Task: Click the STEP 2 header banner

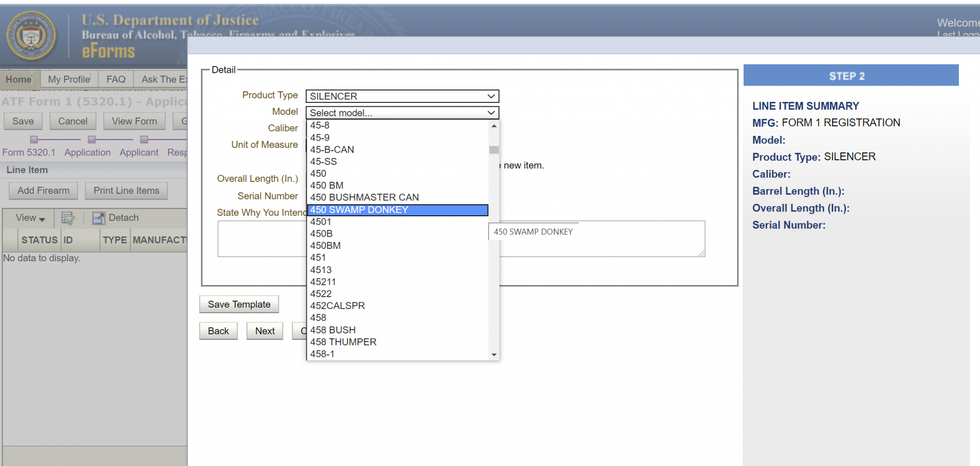Action: click(851, 76)
